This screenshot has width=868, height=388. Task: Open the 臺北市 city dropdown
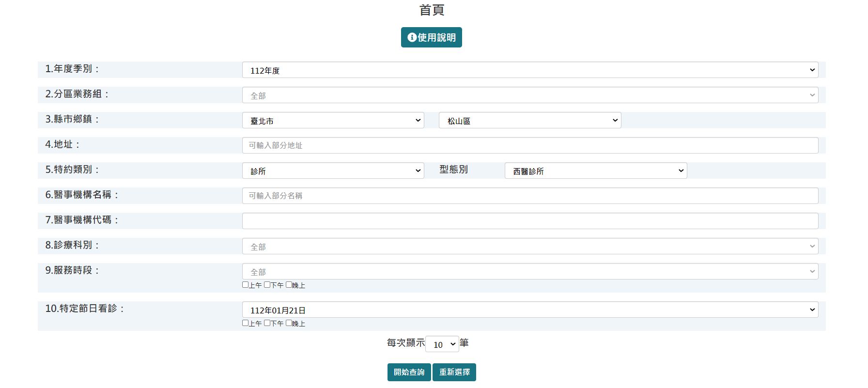[333, 120]
